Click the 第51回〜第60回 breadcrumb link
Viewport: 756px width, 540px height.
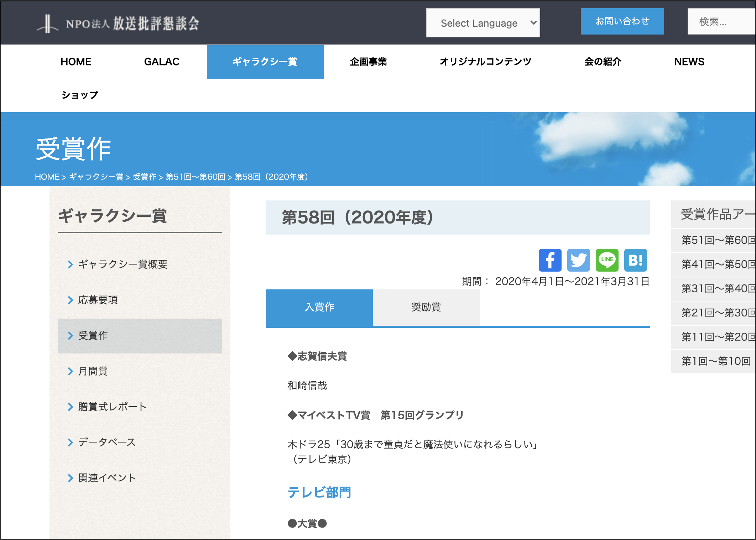coord(195,177)
